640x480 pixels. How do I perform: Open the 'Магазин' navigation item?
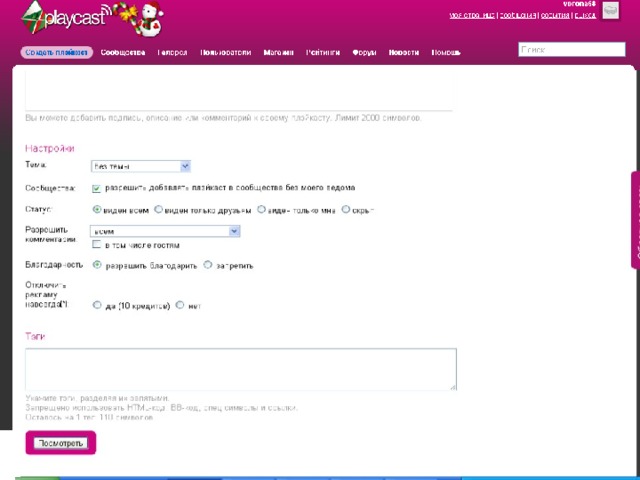point(278,53)
